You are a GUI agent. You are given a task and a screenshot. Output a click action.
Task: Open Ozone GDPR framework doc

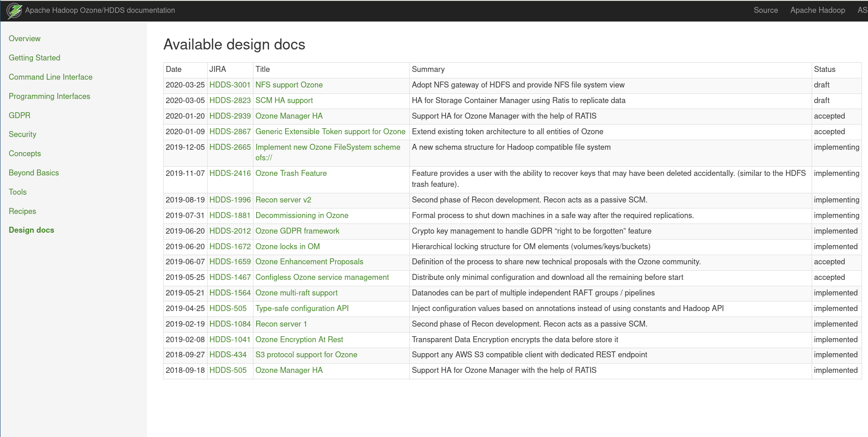[x=297, y=231]
